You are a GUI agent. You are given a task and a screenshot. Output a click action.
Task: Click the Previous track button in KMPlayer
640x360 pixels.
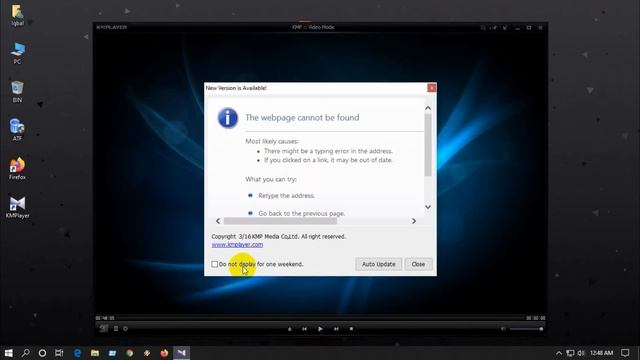click(x=304, y=329)
